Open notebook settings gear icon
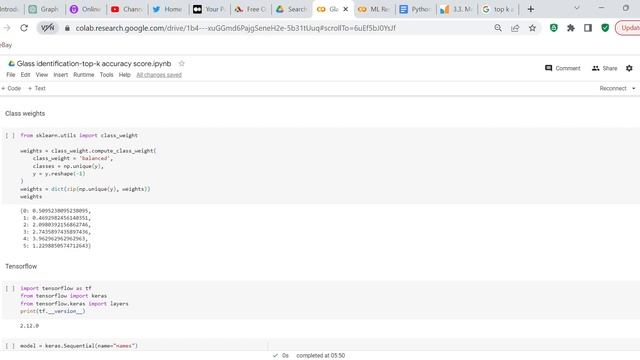 [x=629, y=68]
